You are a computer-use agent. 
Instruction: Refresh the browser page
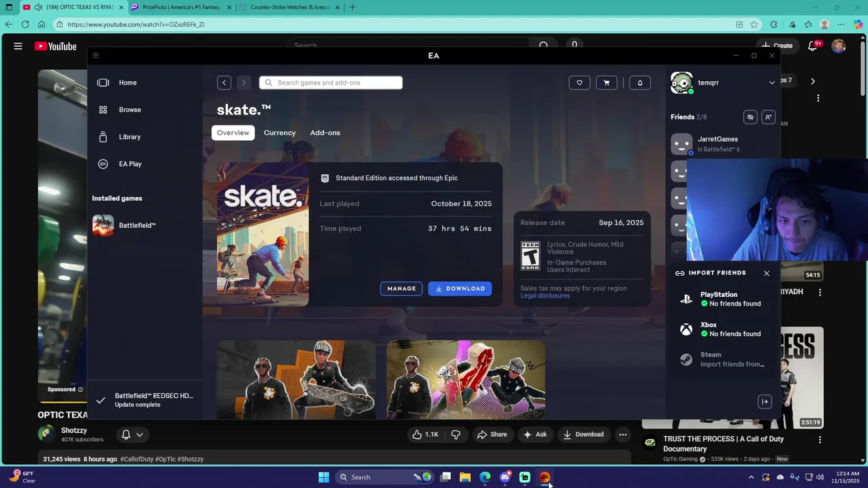25,24
